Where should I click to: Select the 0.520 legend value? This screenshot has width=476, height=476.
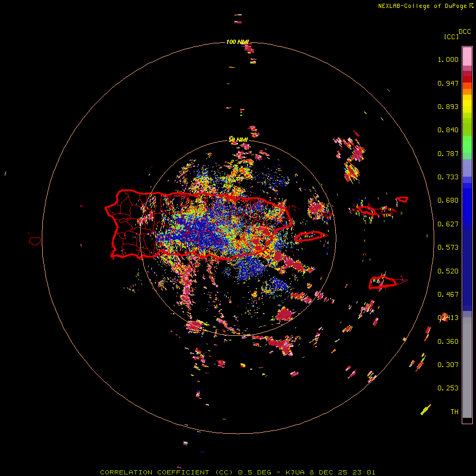point(448,271)
